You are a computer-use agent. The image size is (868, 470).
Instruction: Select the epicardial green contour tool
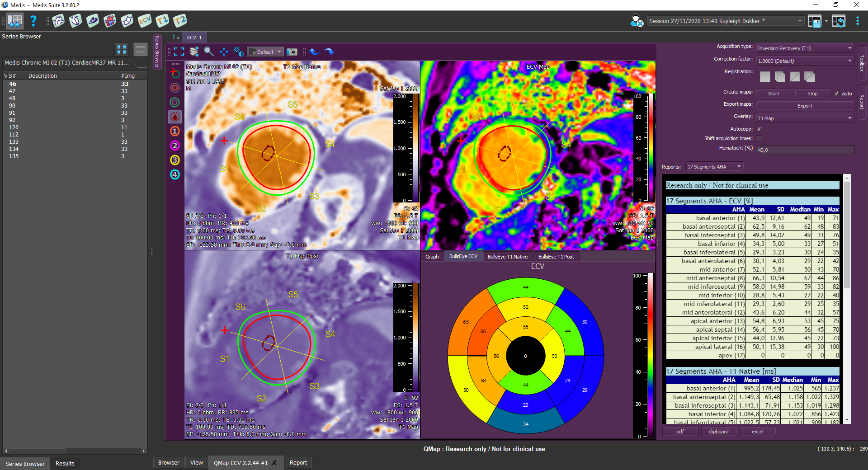coord(175,102)
